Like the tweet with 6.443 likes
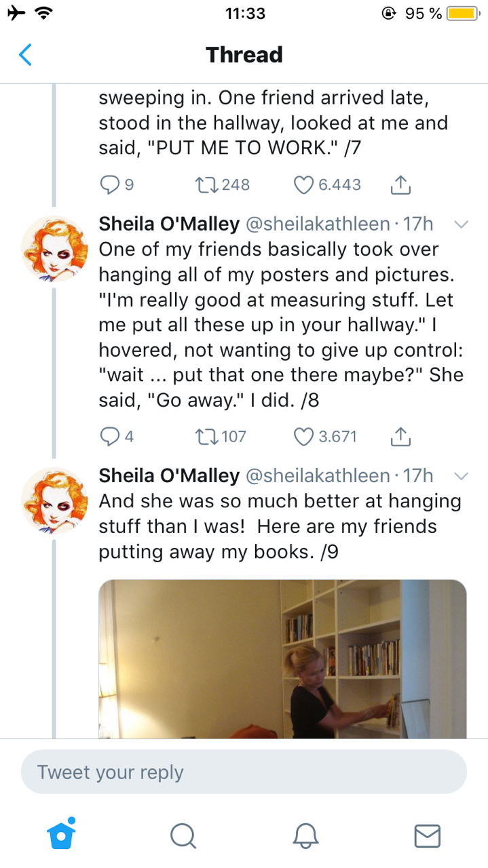This screenshot has width=488, height=868. [303, 184]
